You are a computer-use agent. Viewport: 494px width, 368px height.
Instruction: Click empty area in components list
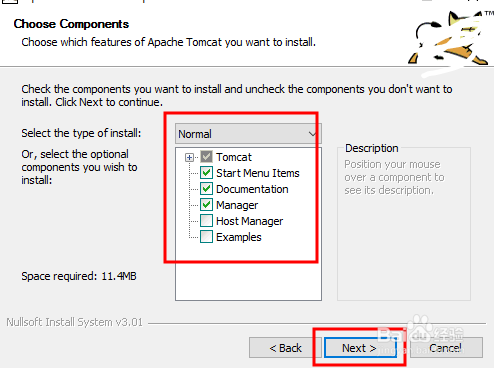click(248, 280)
